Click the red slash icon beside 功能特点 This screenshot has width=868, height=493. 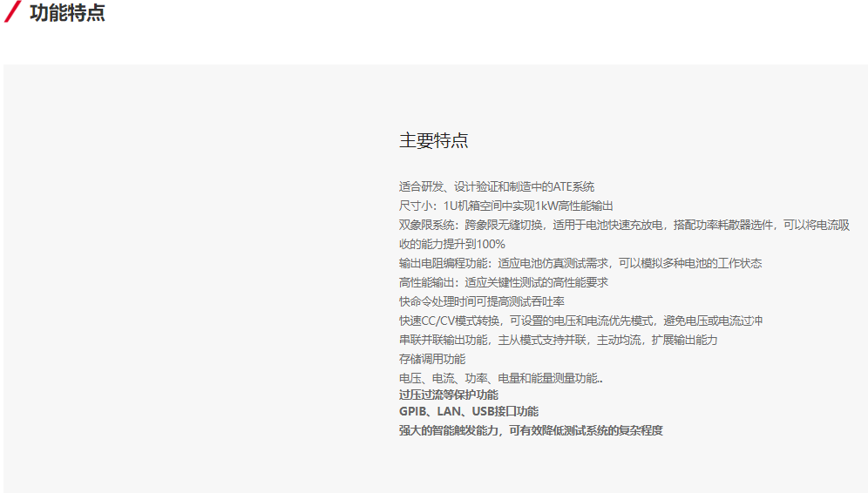point(12,13)
